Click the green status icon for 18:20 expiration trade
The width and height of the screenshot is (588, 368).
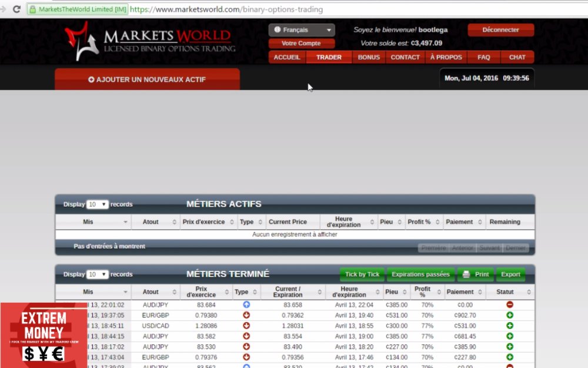pos(510,347)
